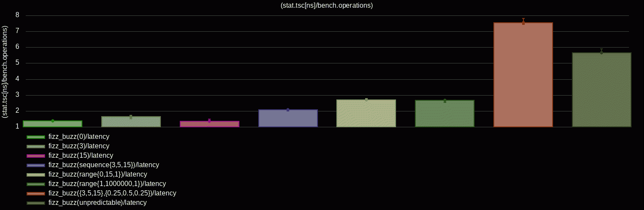
Task: Click the bright green fizz_buzz(0) bar
Action: click(x=52, y=124)
